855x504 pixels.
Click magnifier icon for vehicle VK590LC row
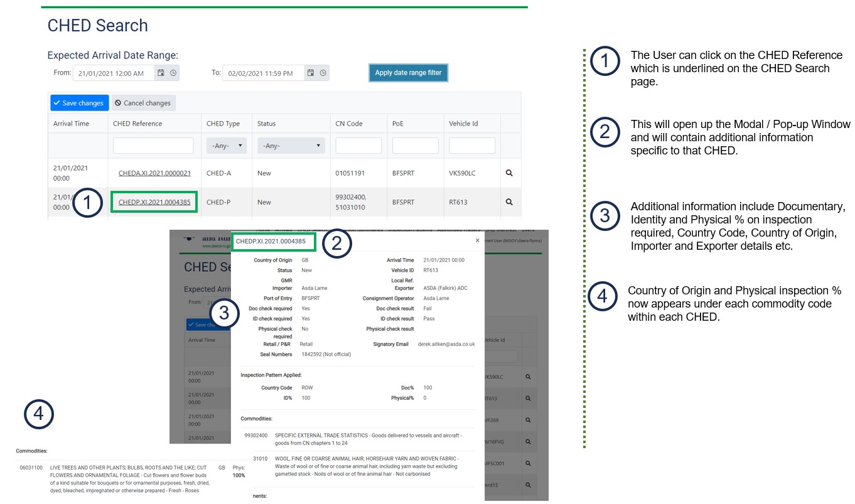coord(509,173)
